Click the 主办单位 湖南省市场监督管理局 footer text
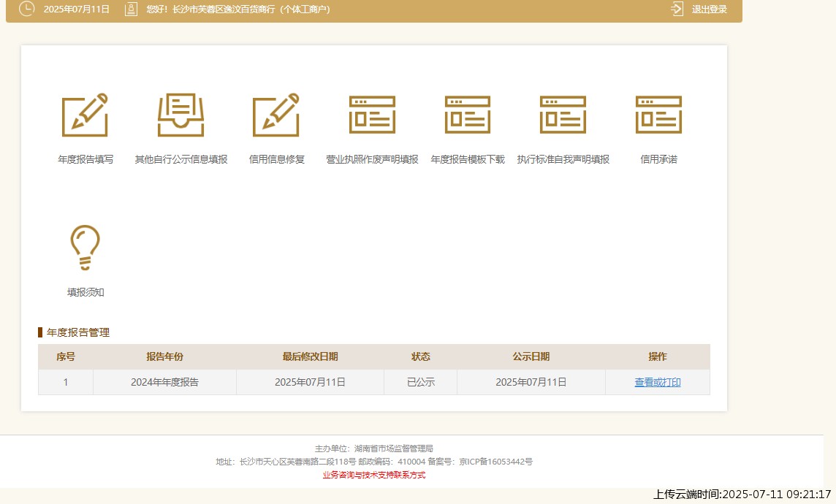Viewport: 836px width, 504px height. tap(373, 448)
